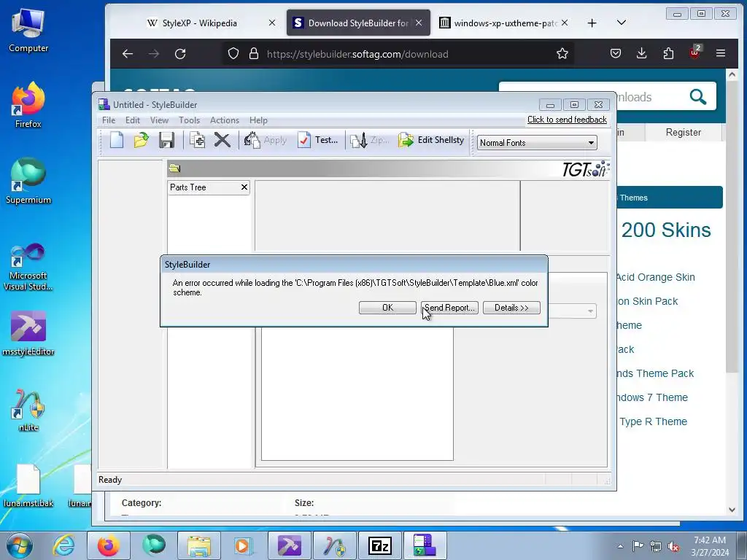This screenshot has height=560, width=747.
Task: Open the Tools menu in StyleBuilder
Action: coord(189,120)
